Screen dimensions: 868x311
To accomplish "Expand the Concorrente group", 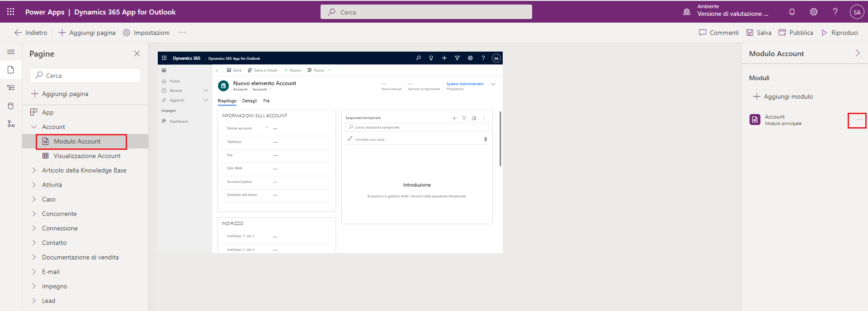I will [x=34, y=214].
